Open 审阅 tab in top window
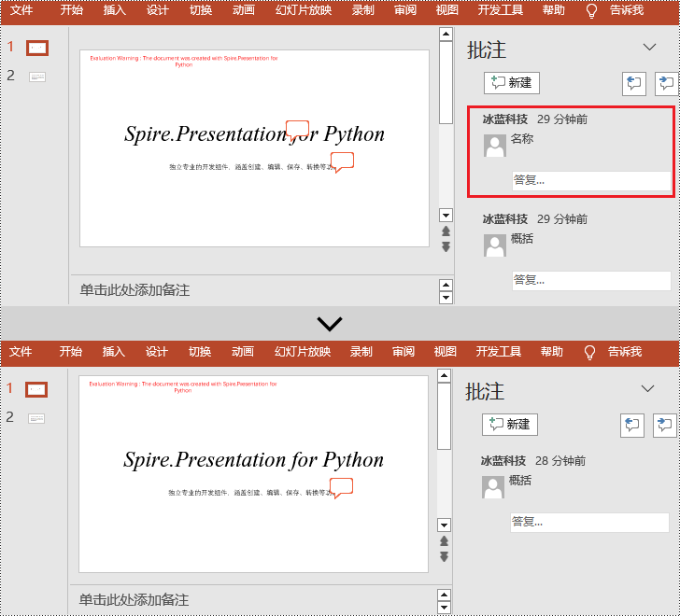 (405, 9)
